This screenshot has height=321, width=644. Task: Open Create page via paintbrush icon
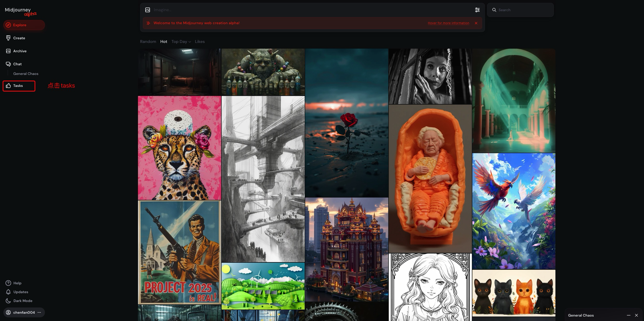point(8,38)
